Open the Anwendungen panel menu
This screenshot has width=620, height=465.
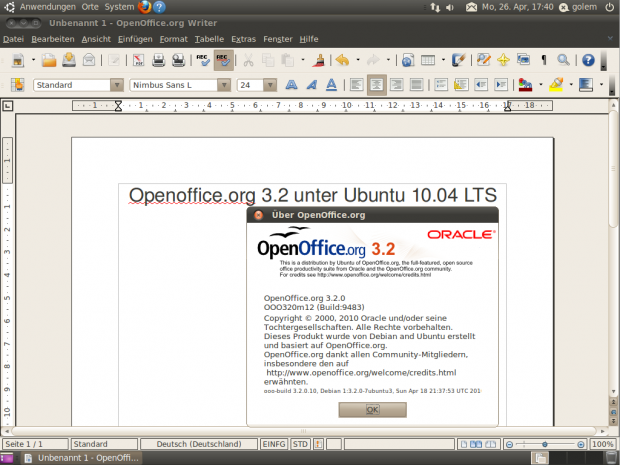(x=47, y=7)
